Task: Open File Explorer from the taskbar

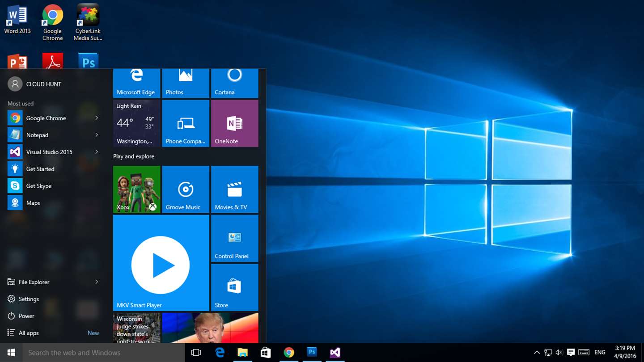Action: 242,353
